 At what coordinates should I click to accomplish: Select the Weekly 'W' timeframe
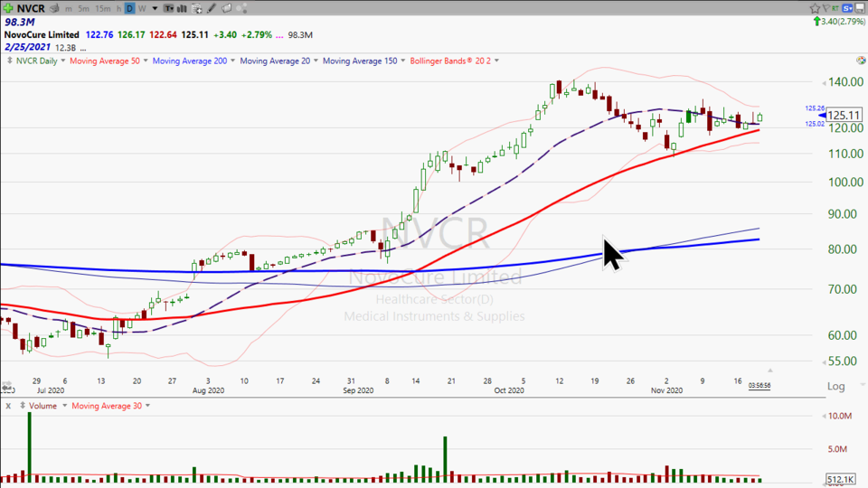(142, 9)
